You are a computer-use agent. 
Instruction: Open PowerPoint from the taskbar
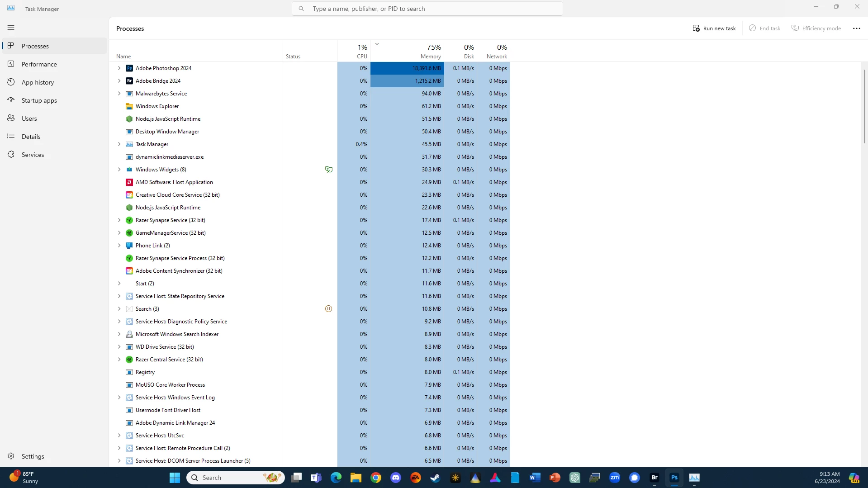[x=555, y=478]
